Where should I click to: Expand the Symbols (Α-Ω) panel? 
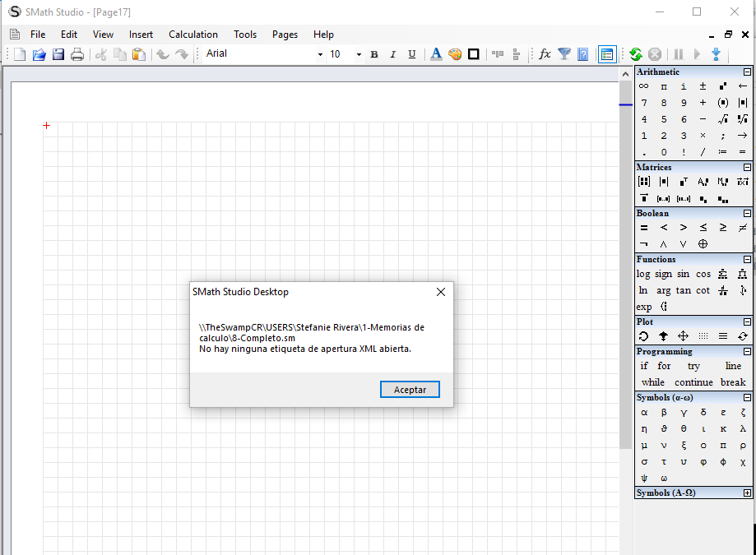tap(747, 493)
